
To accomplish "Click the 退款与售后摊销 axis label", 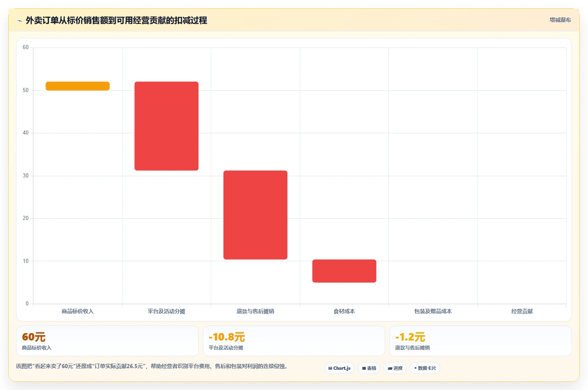I will tap(255, 311).
